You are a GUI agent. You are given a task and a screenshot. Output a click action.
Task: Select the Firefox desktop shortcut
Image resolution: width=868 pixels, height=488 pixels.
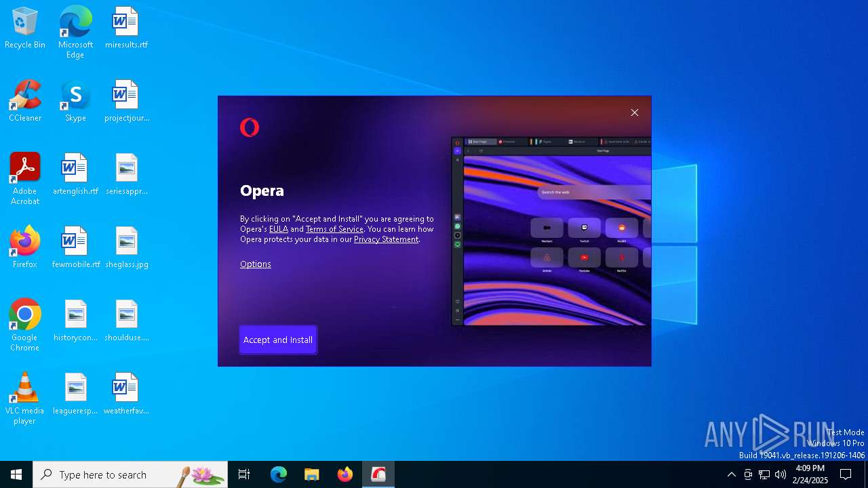click(25, 248)
